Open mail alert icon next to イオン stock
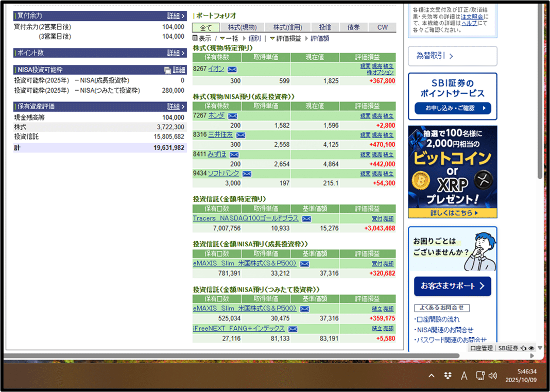550x392 pixels. pyautogui.click(x=231, y=69)
